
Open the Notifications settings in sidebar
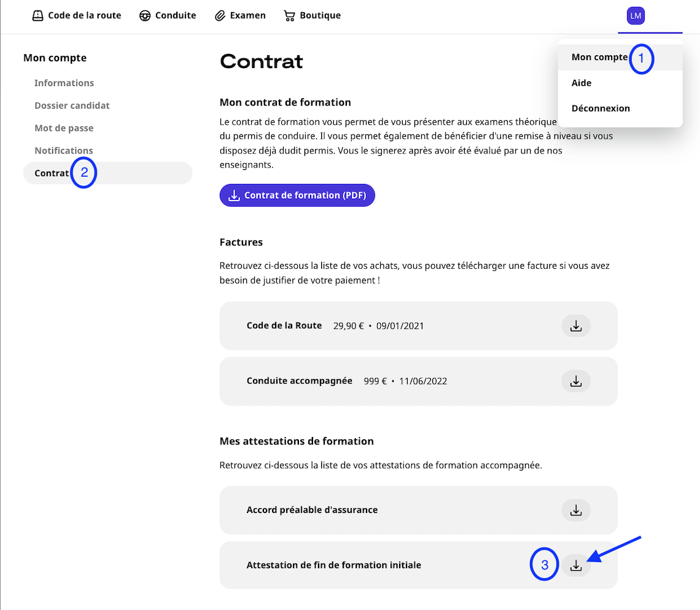(x=64, y=150)
